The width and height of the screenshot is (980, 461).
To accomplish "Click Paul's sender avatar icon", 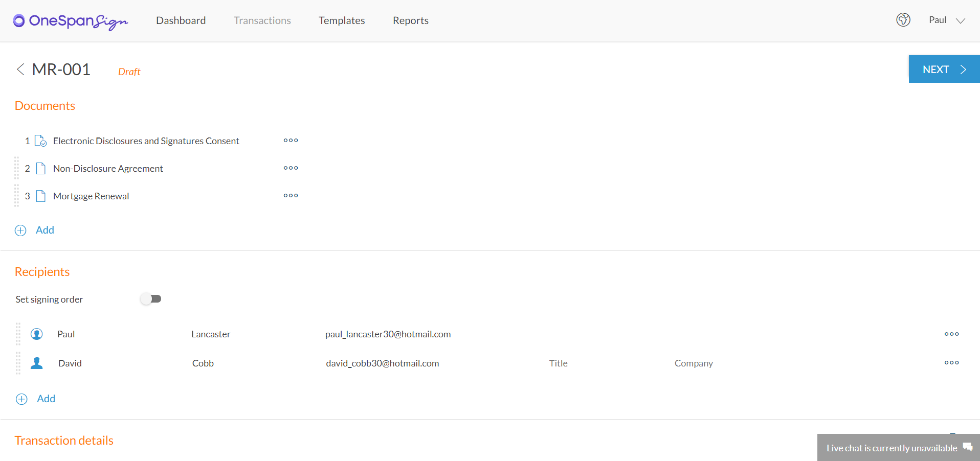I will tap(37, 334).
